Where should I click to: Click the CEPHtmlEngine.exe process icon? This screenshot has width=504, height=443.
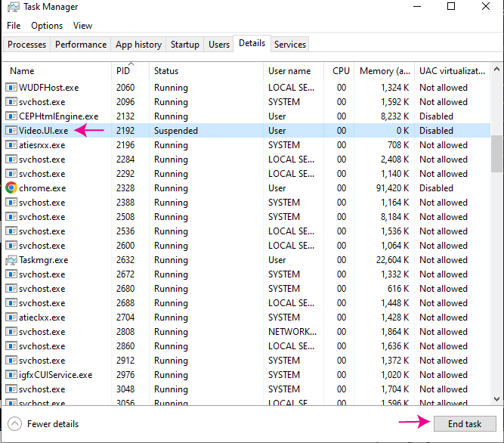[x=11, y=116]
